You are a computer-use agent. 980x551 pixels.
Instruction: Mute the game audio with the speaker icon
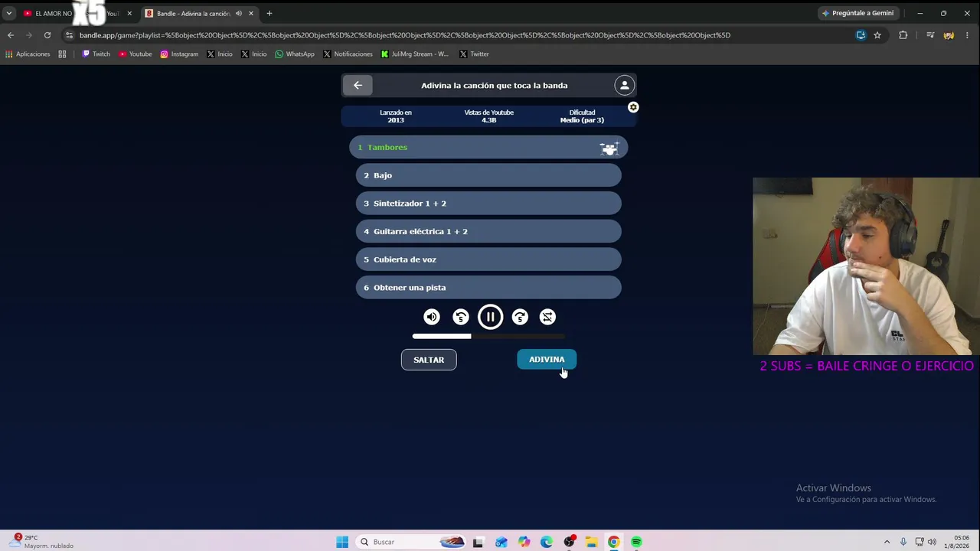coord(432,317)
